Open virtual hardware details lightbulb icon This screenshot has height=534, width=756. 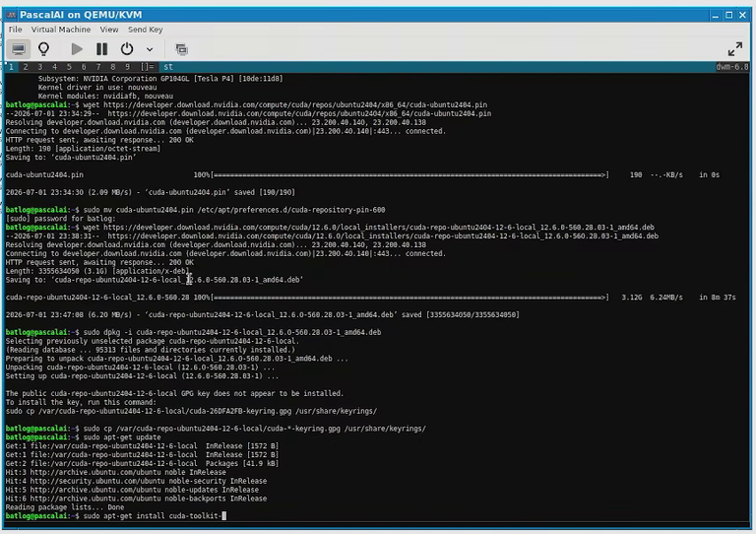point(44,48)
